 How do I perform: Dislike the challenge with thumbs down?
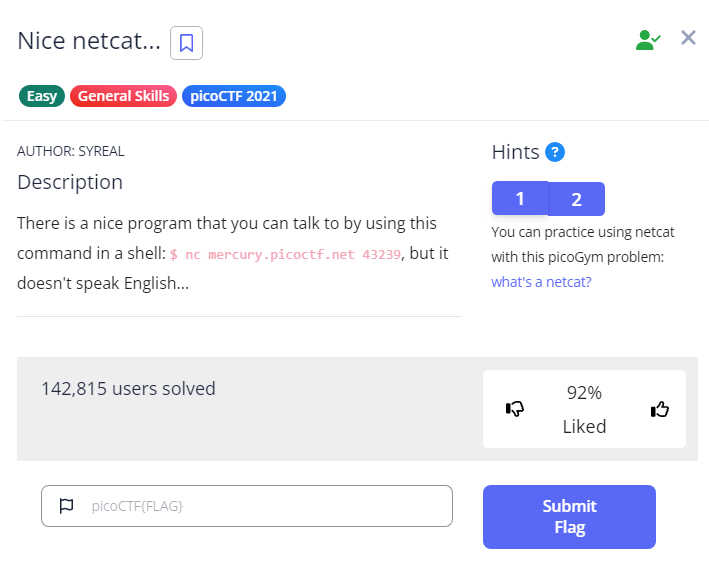[516, 408]
